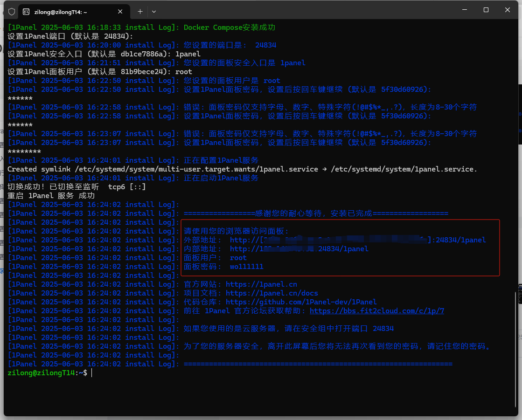Click the eight-asterisk masked password line

coord(24,151)
